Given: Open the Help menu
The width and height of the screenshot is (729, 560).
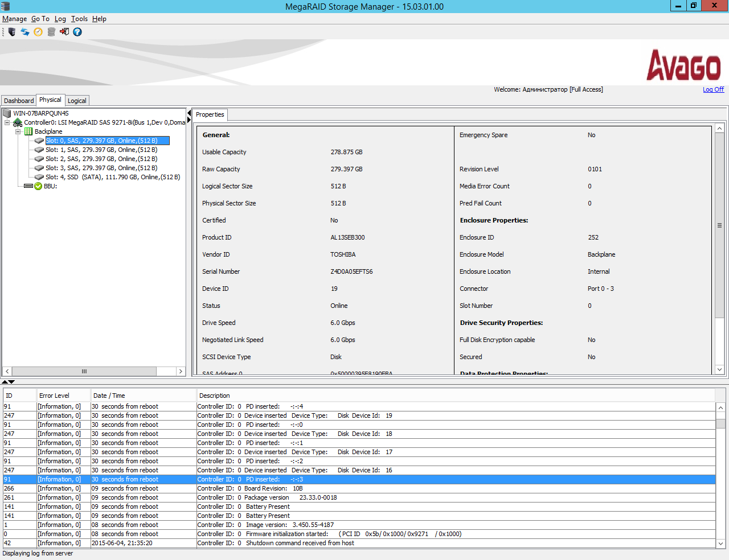Looking at the screenshot, I should pyautogui.click(x=100, y=19).
